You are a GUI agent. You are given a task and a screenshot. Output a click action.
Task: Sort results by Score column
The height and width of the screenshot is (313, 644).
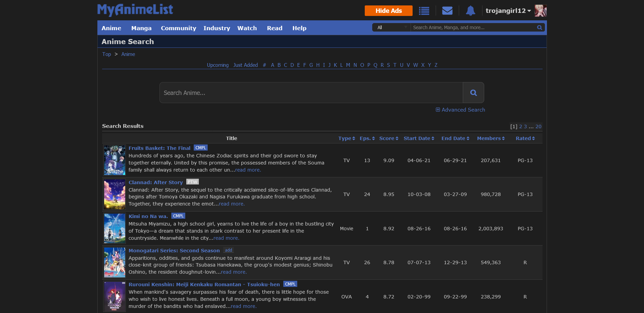point(389,138)
